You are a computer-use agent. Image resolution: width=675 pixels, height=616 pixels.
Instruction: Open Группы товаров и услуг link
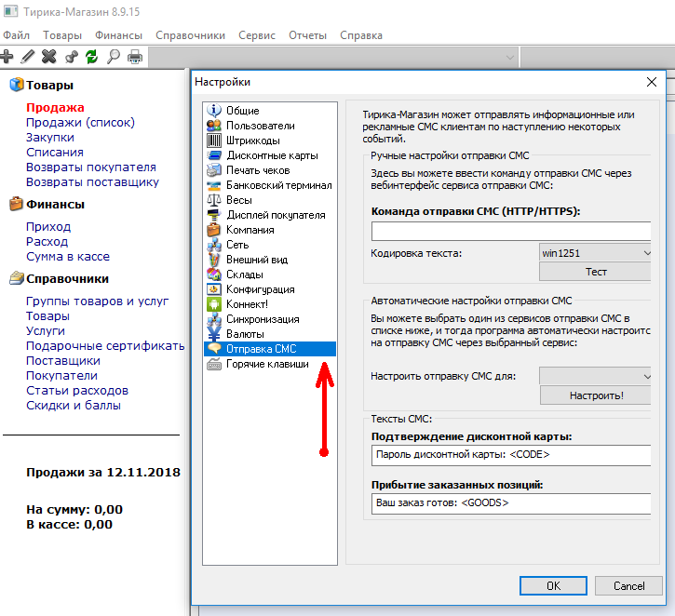point(97,301)
